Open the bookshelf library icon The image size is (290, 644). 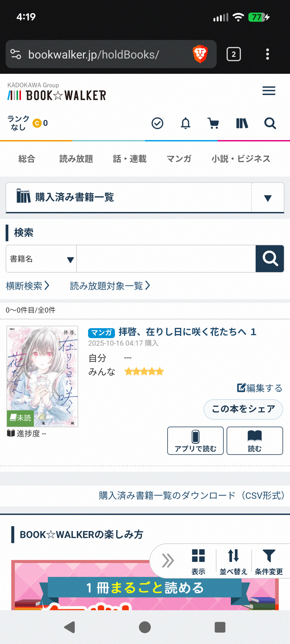[242, 123]
